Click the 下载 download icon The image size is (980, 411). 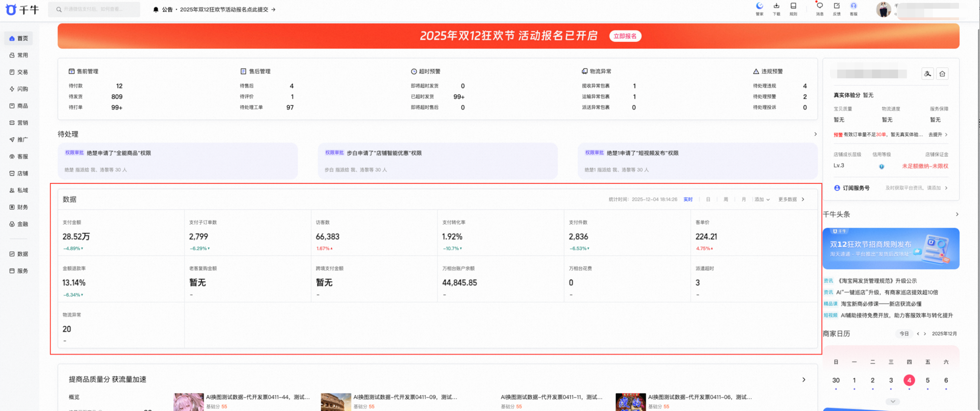point(776,9)
